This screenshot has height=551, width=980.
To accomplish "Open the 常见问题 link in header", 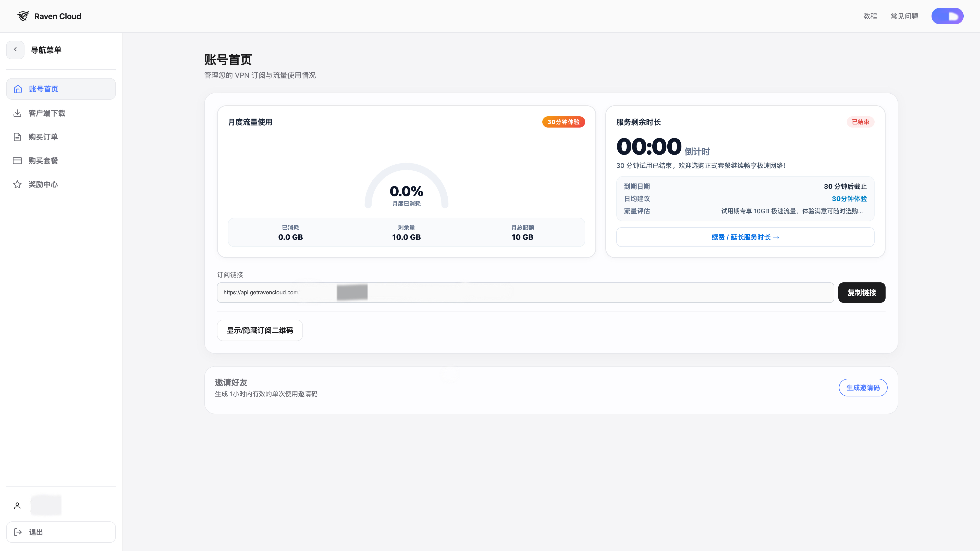I will click(x=904, y=16).
